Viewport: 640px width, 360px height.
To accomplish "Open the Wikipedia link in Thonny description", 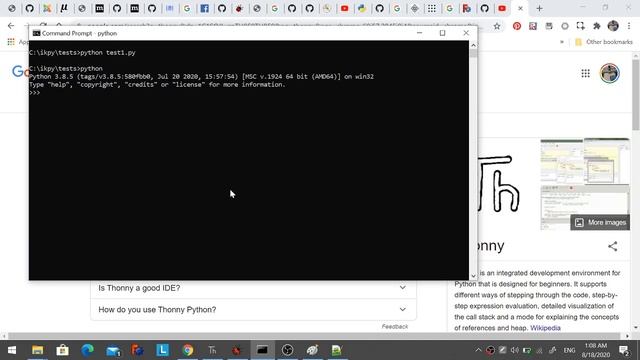I will coord(545,328).
